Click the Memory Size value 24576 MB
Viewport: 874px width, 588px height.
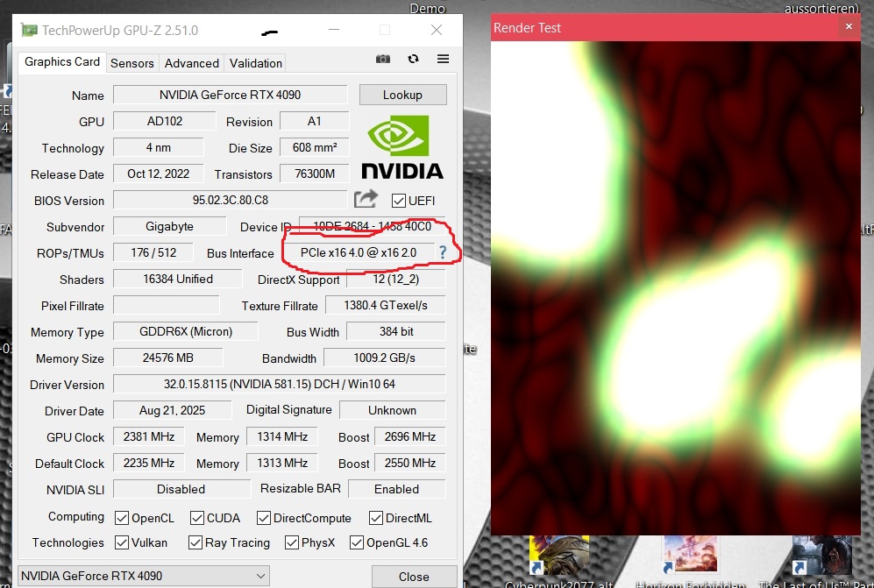tap(167, 358)
